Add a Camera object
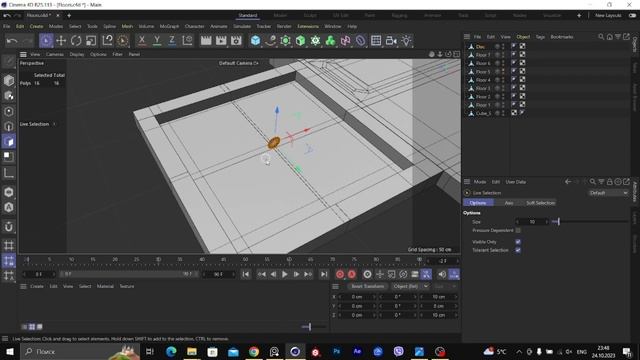This screenshot has width=640, height=360. (391, 40)
